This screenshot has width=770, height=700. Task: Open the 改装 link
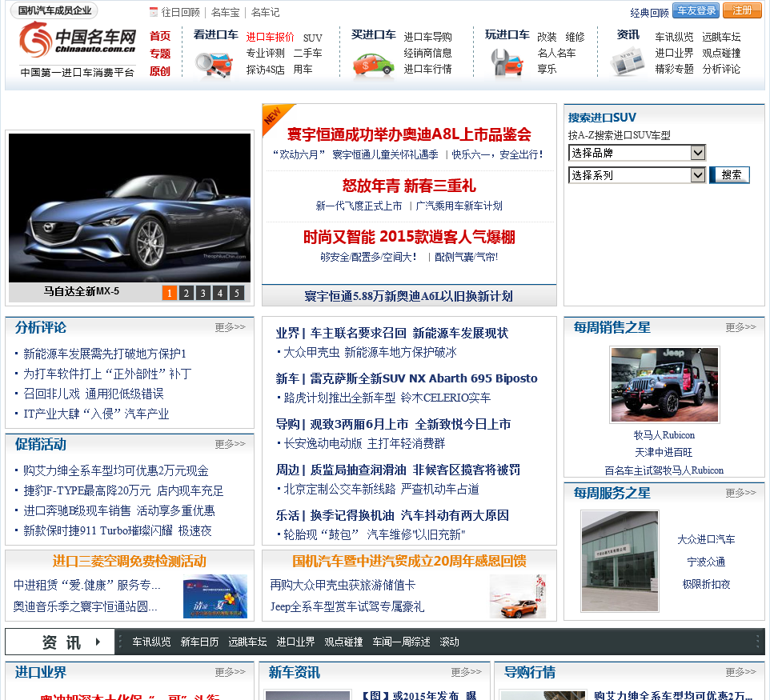[547, 37]
